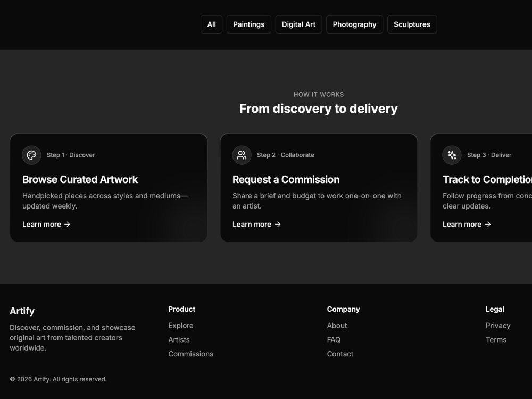Open Learn more under Track to Completion

pyautogui.click(x=467, y=225)
